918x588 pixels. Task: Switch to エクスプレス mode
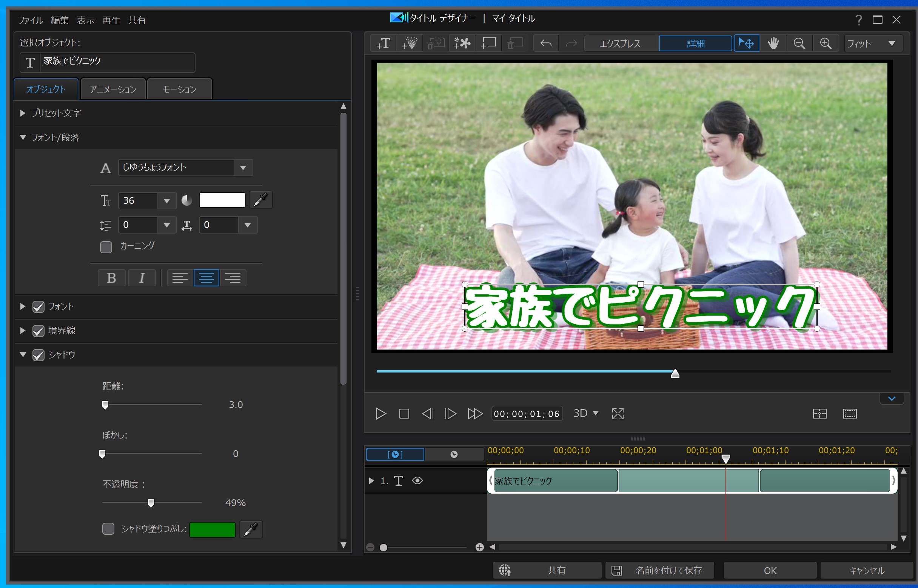coord(620,43)
